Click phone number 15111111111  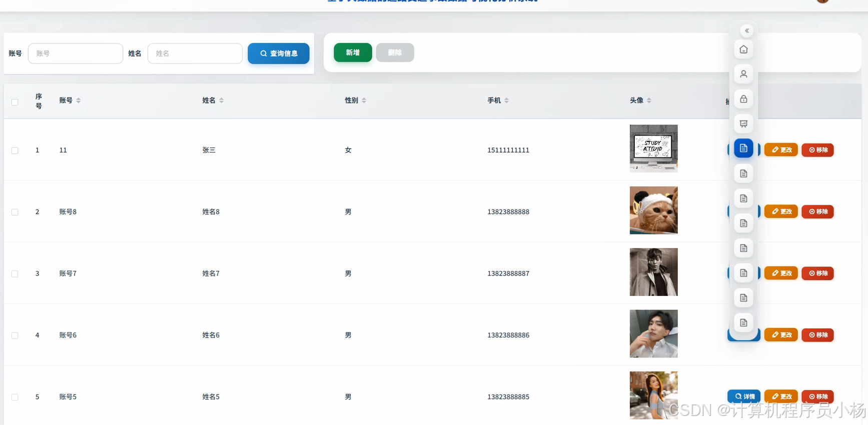pos(508,150)
